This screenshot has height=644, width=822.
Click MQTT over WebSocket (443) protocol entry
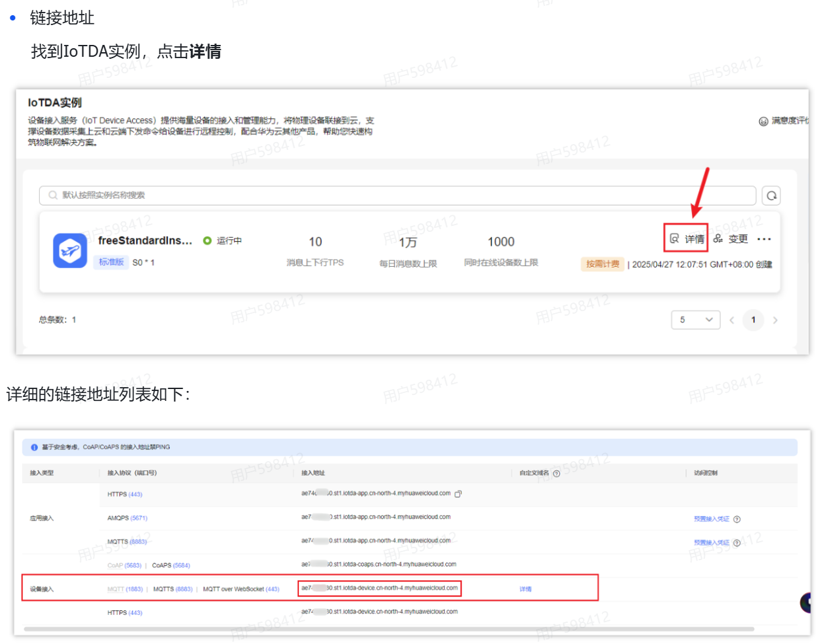pyautogui.click(x=241, y=589)
